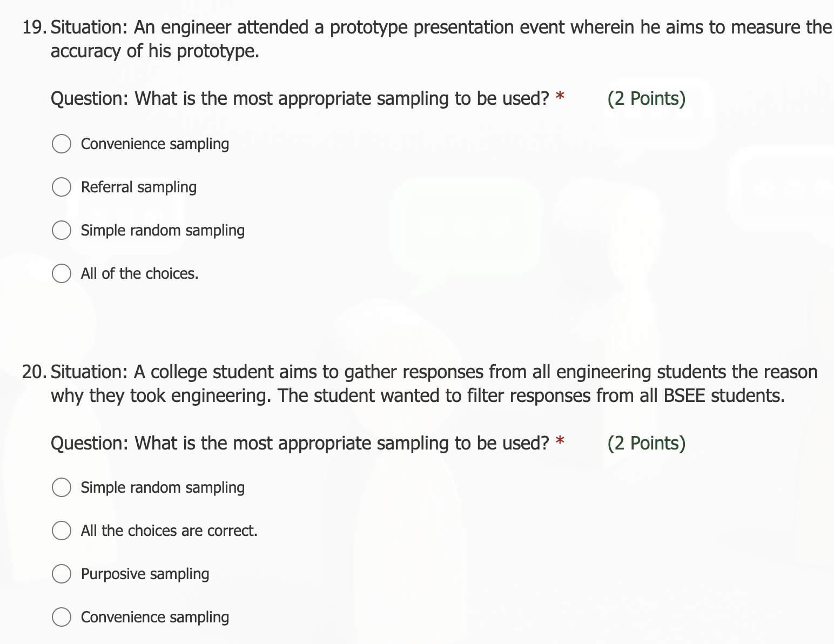The image size is (834, 644).
Task: Click the "(2 Points)" label on question 19
Action: [x=647, y=98]
